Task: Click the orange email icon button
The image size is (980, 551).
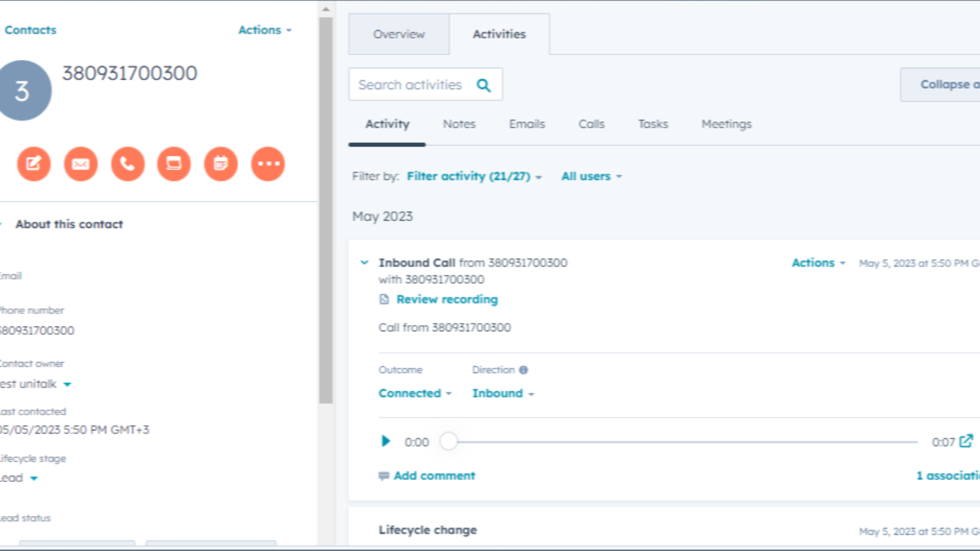Action: point(81,164)
